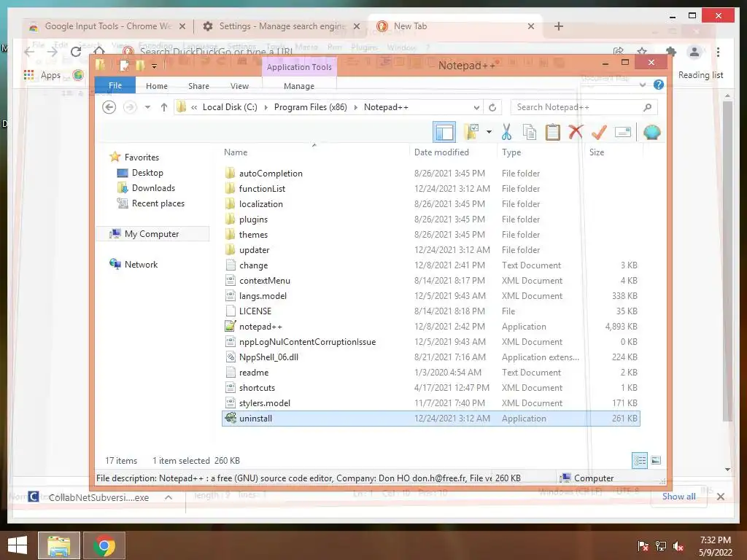Select the readme text document
The height and width of the screenshot is (560, 747).
[253, 373]
